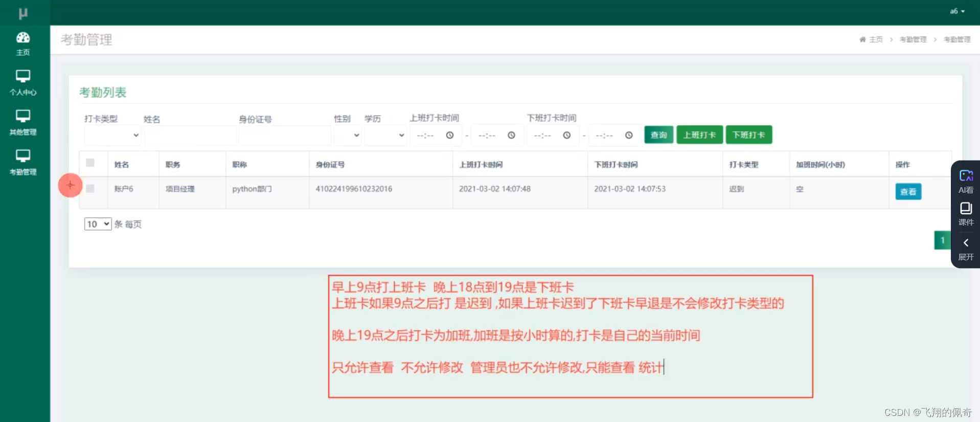980x422 pixels.
Task: Click the 上班打卡 button
Action: pyautogui.click(x=699, y=135)
